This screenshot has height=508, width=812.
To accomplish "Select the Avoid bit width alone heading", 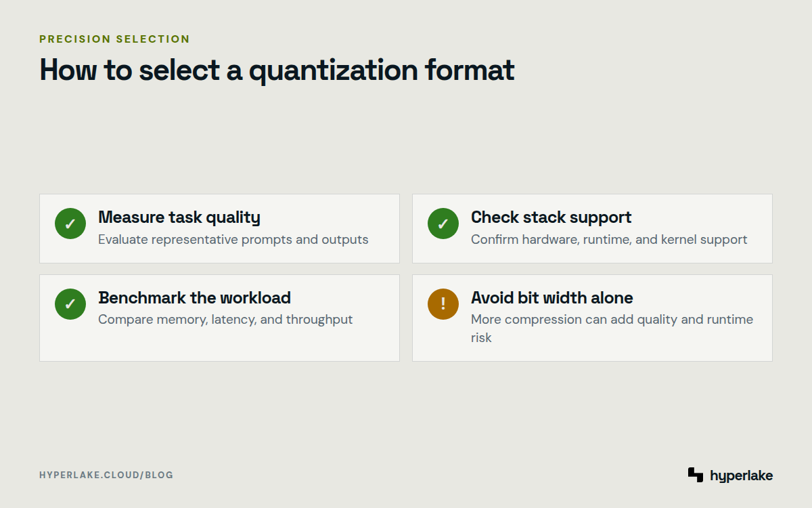I will coord(552,298).
